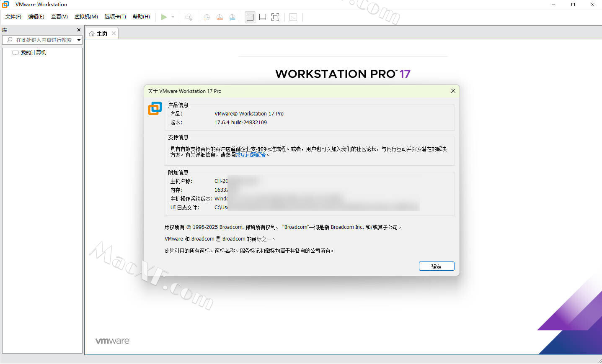Screen dimensions: 602x364
Task: Click the VMware app icon in title bar
Action: [5, 5]
